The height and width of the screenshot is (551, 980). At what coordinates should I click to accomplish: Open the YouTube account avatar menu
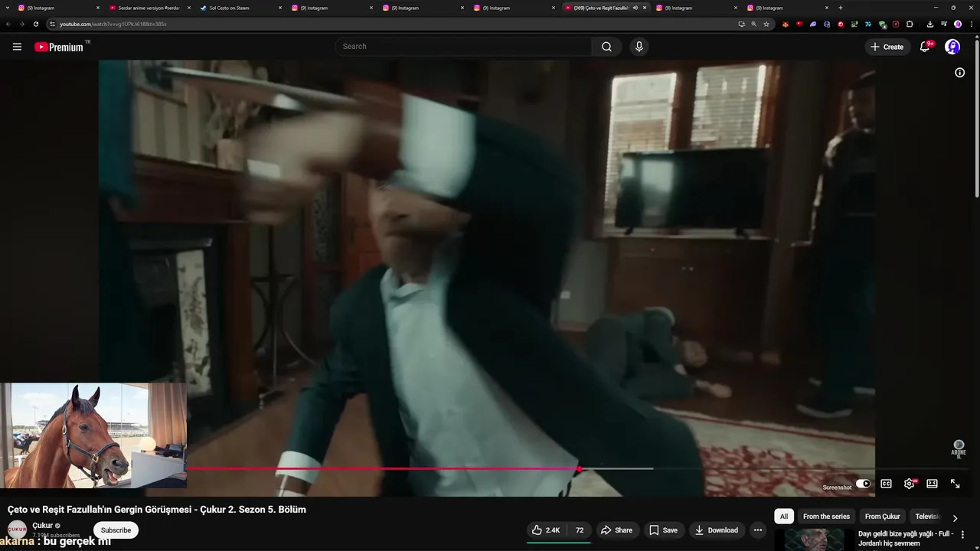coord(952,47)
